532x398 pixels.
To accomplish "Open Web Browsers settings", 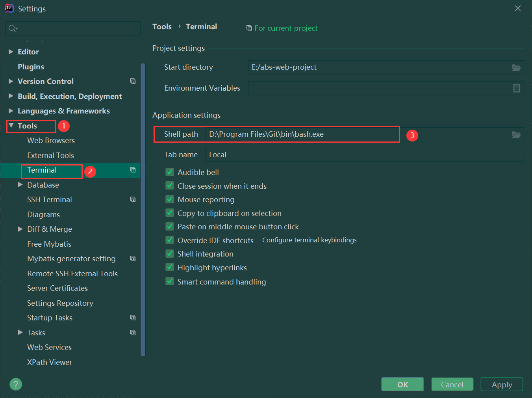I will [x=51, y=140].
